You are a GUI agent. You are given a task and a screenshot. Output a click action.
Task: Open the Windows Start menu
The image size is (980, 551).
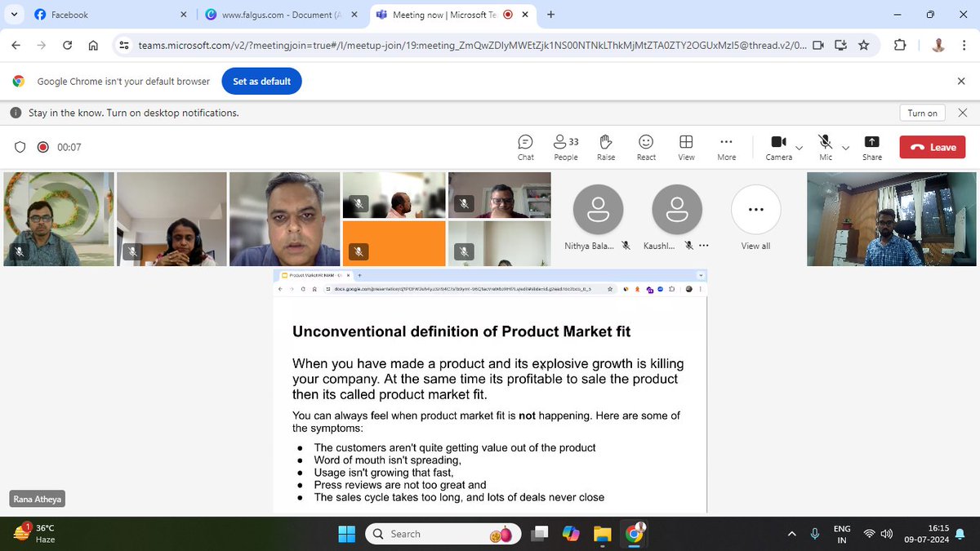click(x=347, y=534)
